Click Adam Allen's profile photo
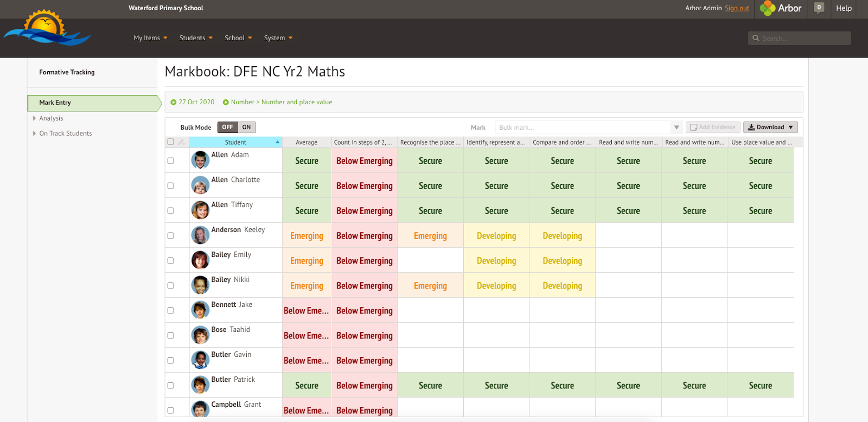The image size is (868, 422). 200,160
